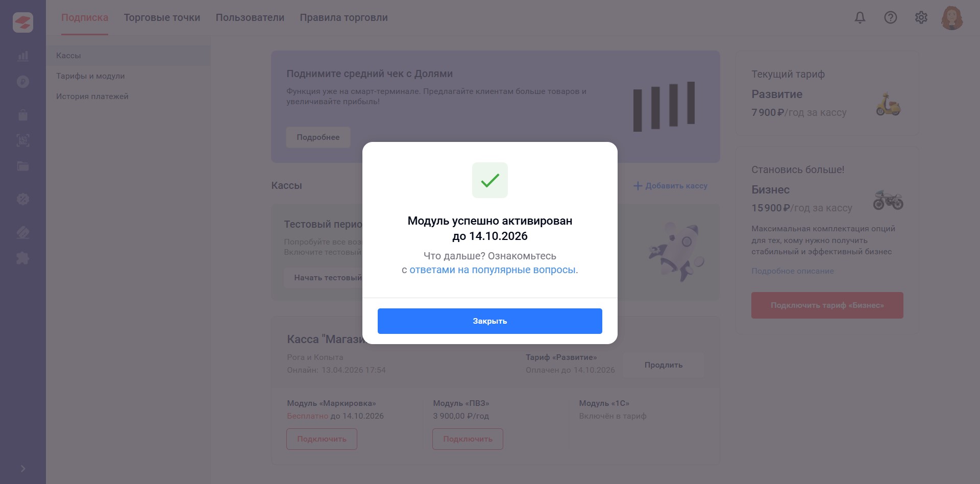Click the app logo in the sidebar

click(23, 22)
